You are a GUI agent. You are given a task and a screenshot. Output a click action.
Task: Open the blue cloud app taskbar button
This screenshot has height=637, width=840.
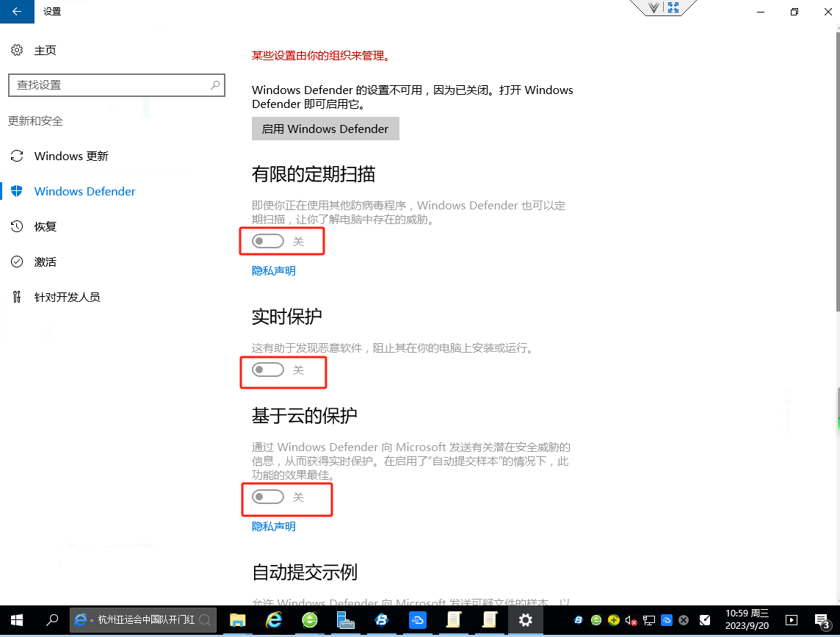tap(417, 620)
